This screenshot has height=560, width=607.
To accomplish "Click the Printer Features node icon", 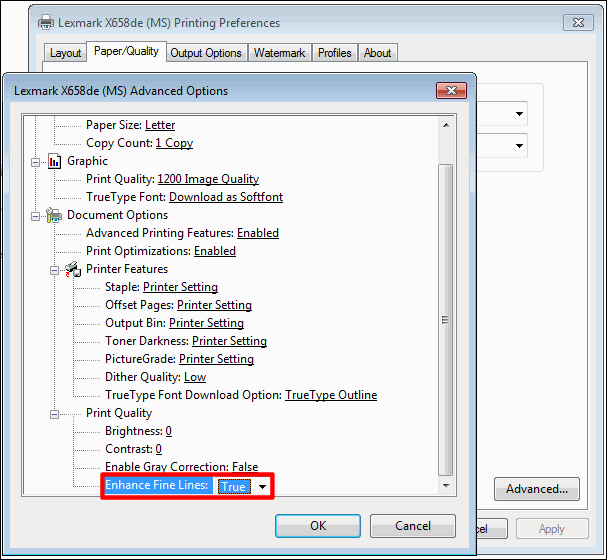I will pyautogui.click(x=74, y=269).
